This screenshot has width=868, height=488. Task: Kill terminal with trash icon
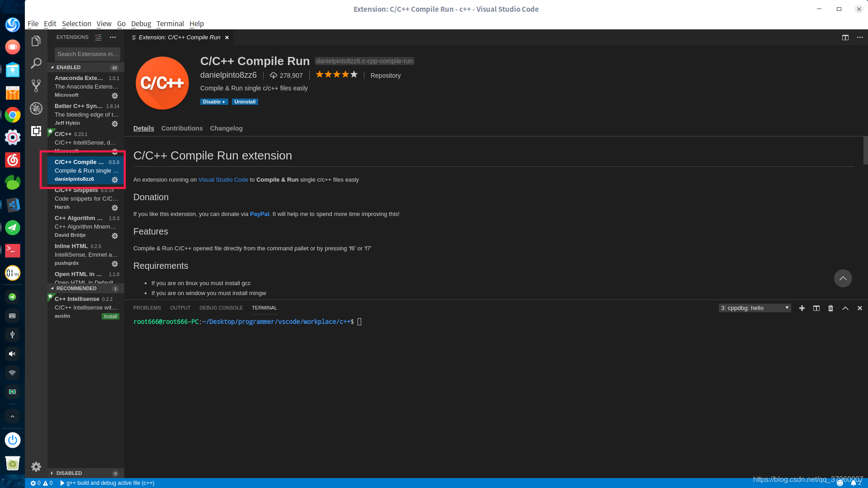pos(830,308)
